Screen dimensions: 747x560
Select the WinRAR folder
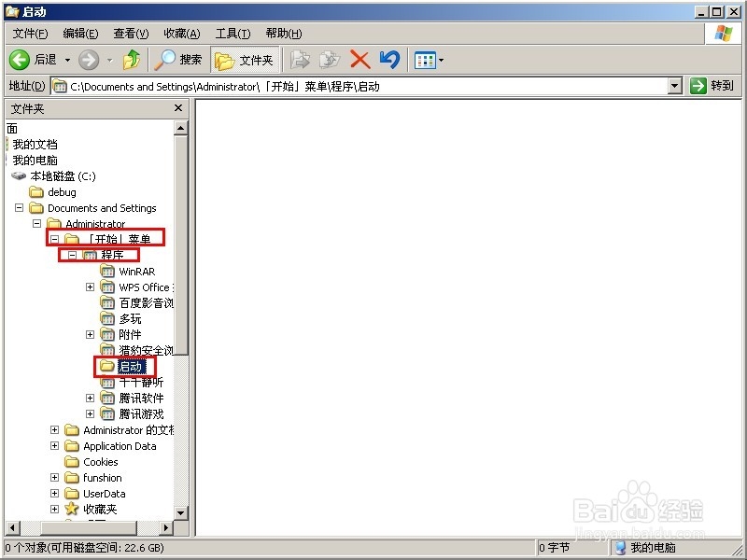click(136, 272)
